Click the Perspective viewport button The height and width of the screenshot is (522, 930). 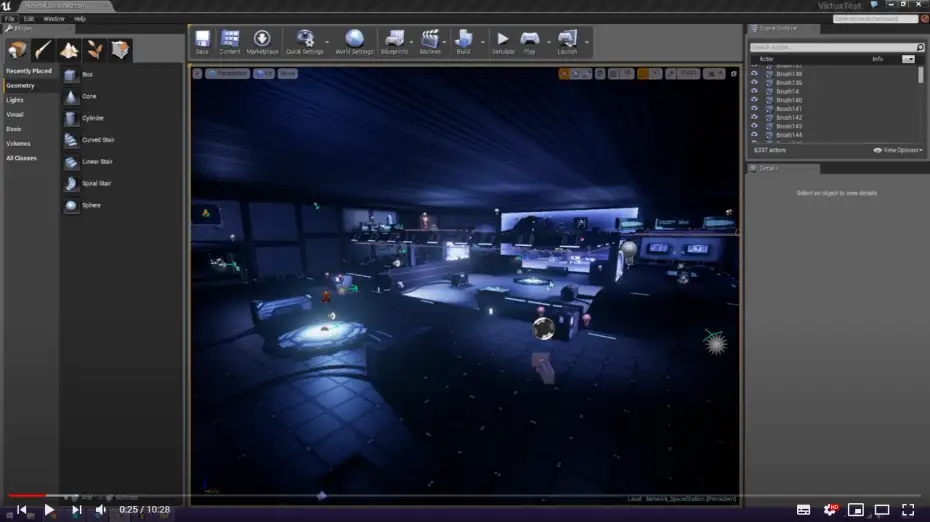pyautogui.click(x=228, y=74)
